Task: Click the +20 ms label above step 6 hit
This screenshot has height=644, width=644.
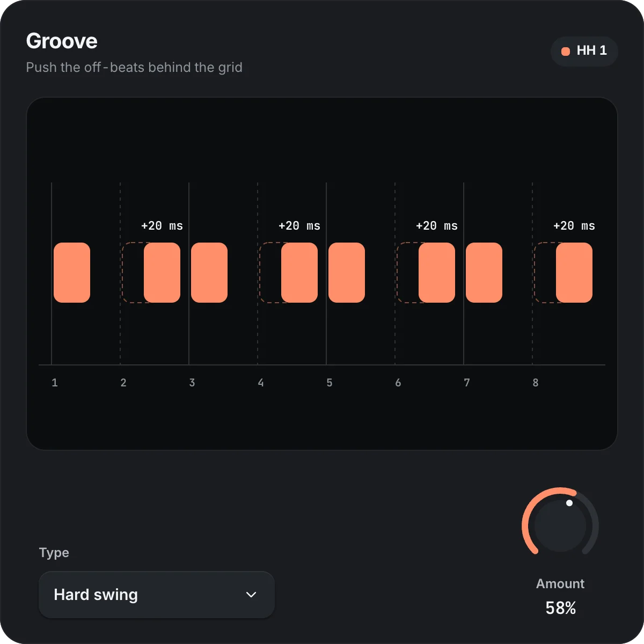Action: pos(437,226)
